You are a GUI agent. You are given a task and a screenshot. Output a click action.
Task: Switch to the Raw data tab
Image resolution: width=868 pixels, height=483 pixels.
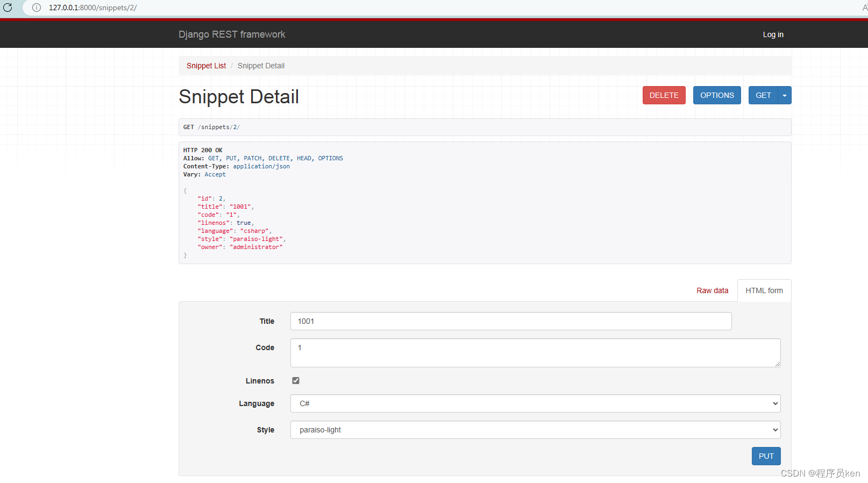[712, 290]
